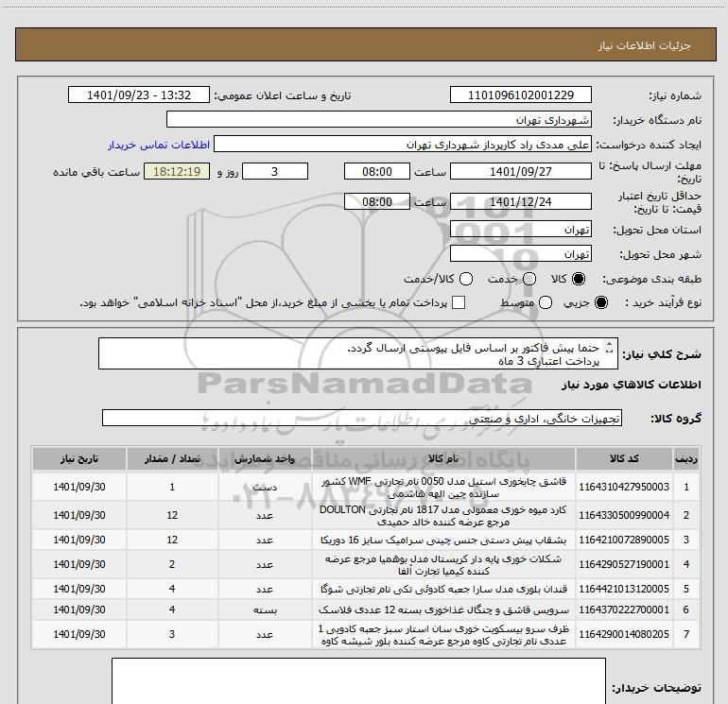
Task: Click the response deadline 08:00 time field
Action: point(377,171)
